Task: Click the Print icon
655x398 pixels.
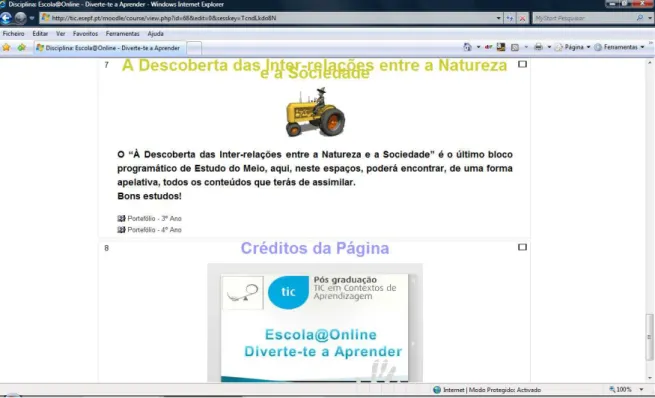Action: [538, 47]
